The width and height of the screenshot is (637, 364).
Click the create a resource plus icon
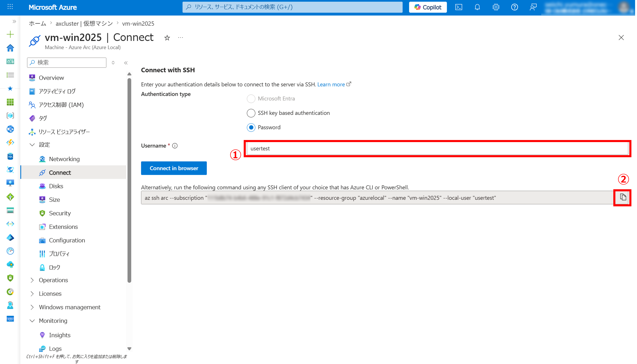tap(10, 34)
